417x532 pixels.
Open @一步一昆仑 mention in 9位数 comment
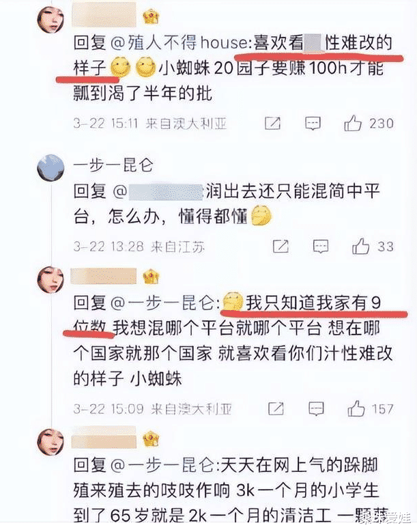click(x=164, y=303)
